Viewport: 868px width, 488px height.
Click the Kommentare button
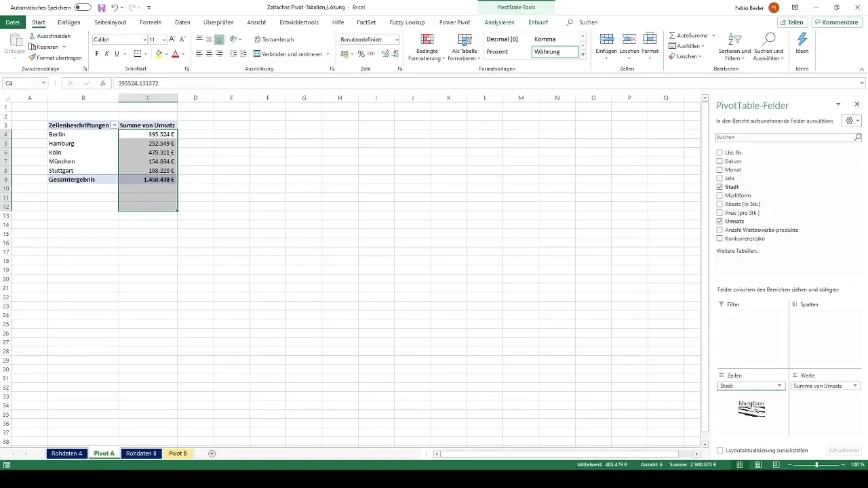[x=836, y=22]
